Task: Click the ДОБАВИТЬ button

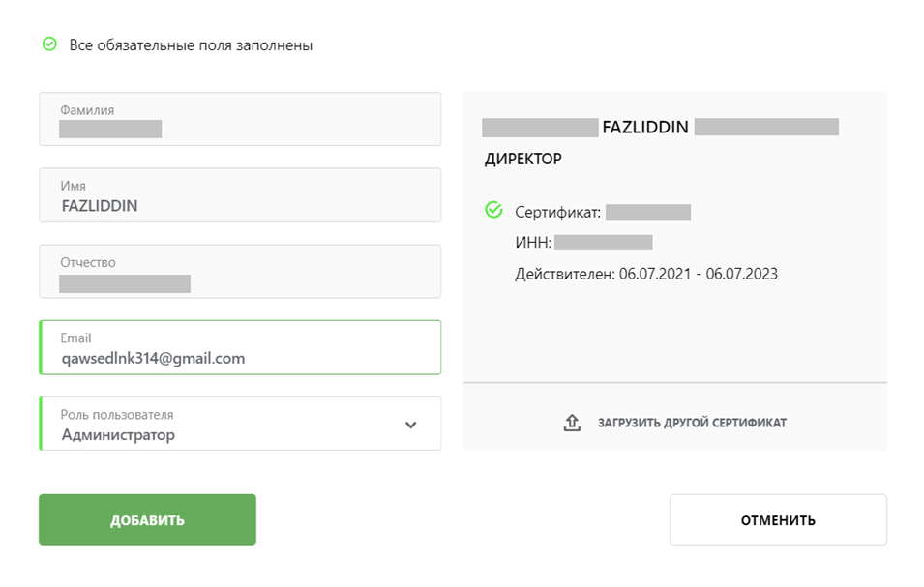Action: [147, 520]
